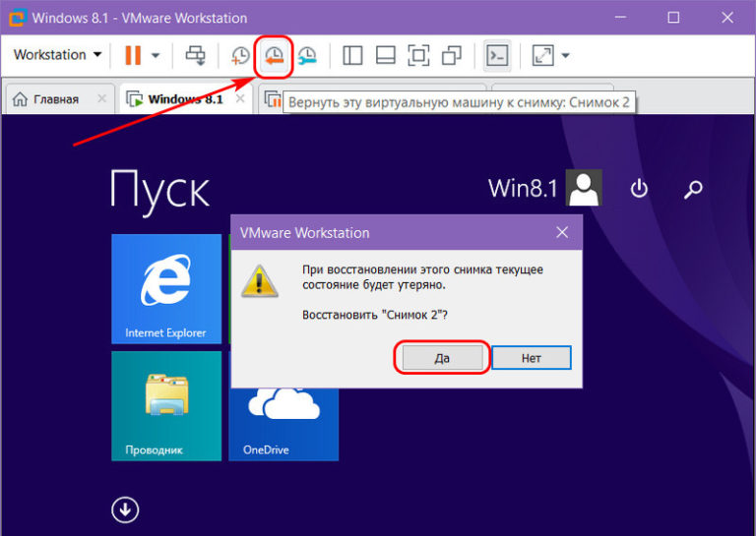Open the snapshot manager icon
The height and width of the screenshot is (536, 756).
tap(307, 55)
